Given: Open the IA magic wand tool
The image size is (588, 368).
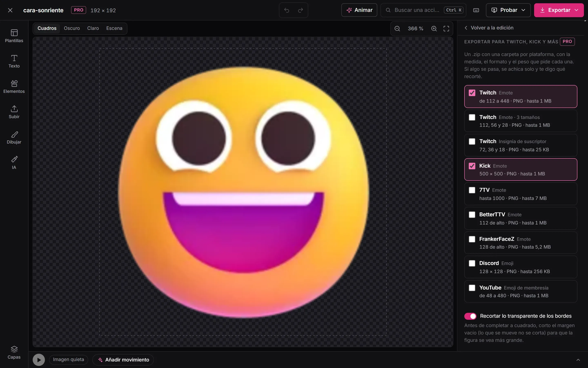Looking at the screenshot, I should click(x=14, y=163).
